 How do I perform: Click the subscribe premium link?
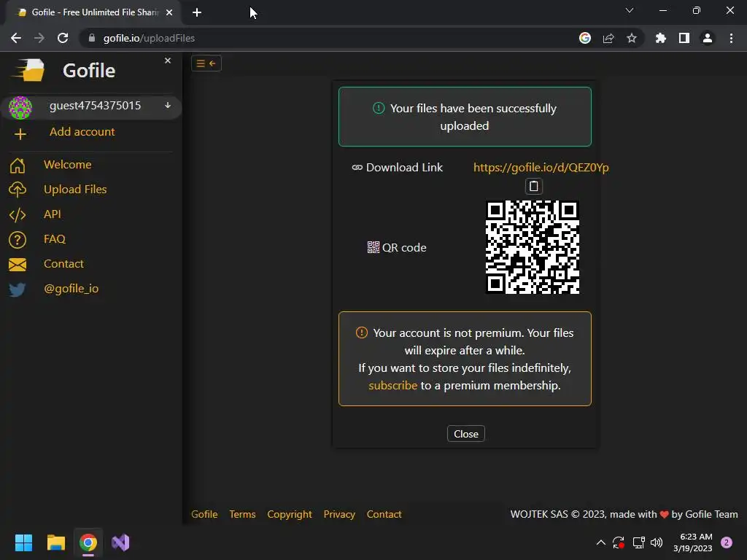(392, 385)
